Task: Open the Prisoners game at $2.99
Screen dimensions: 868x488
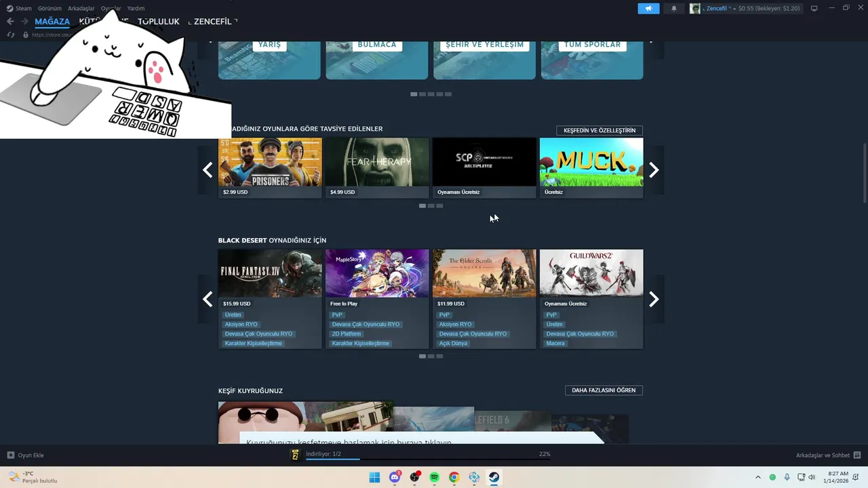Action: [270, 168]
